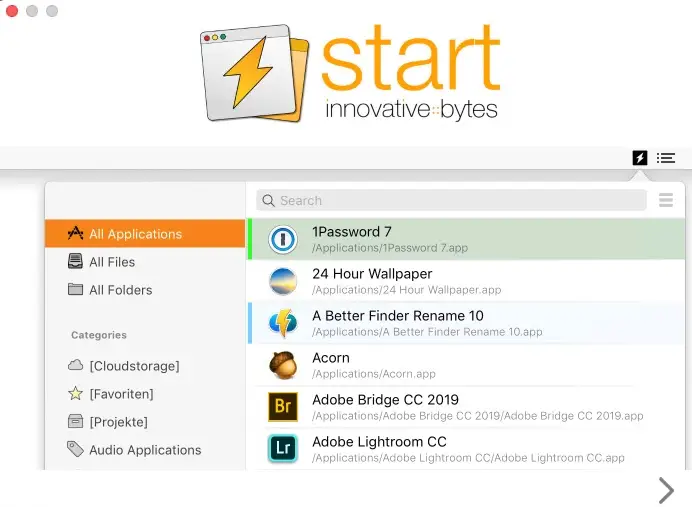Screen dimensions: 692x507
Task: Click the A Better Finder Rename icon
Action: pyautogui.click(x=283, y=323)
